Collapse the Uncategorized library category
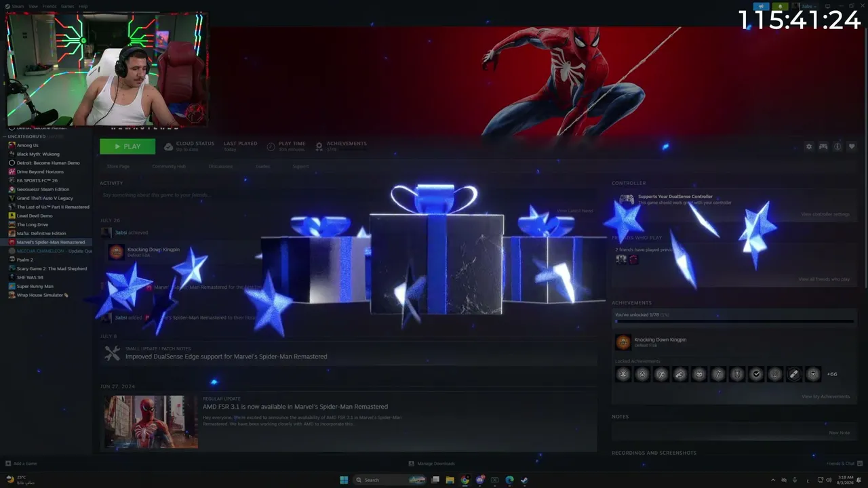868x488 pixels. [5, 136]
